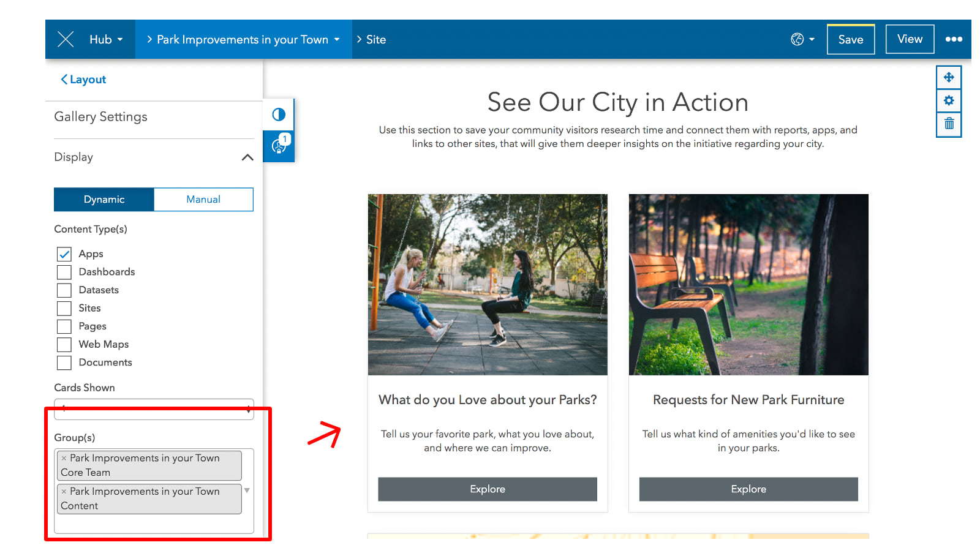Open section settings gear icon
This screenshot has width=980, height=545.
pyautogui.click(x=949, y=100)
